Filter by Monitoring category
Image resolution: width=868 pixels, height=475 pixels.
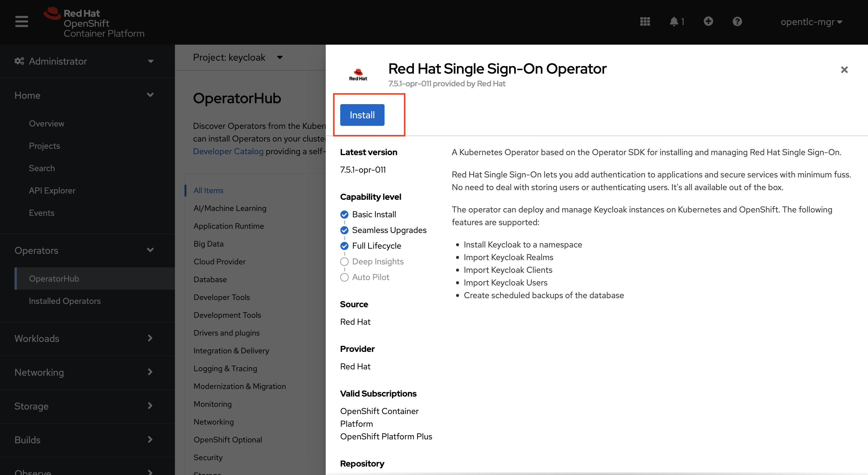coord(212,404)
